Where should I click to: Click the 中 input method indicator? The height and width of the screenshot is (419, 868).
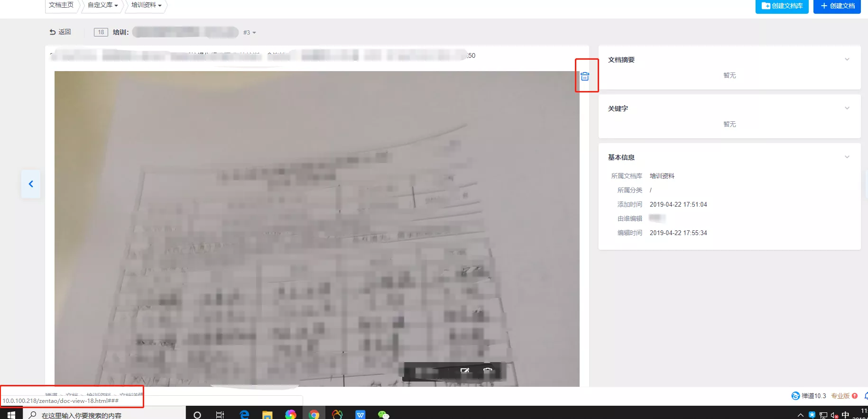[845, 415]
